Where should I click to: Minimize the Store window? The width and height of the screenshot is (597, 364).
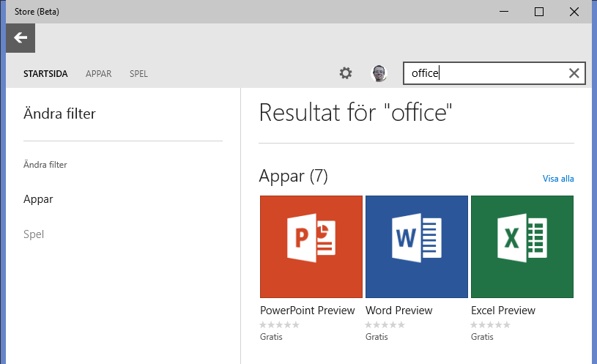[504, 12]
